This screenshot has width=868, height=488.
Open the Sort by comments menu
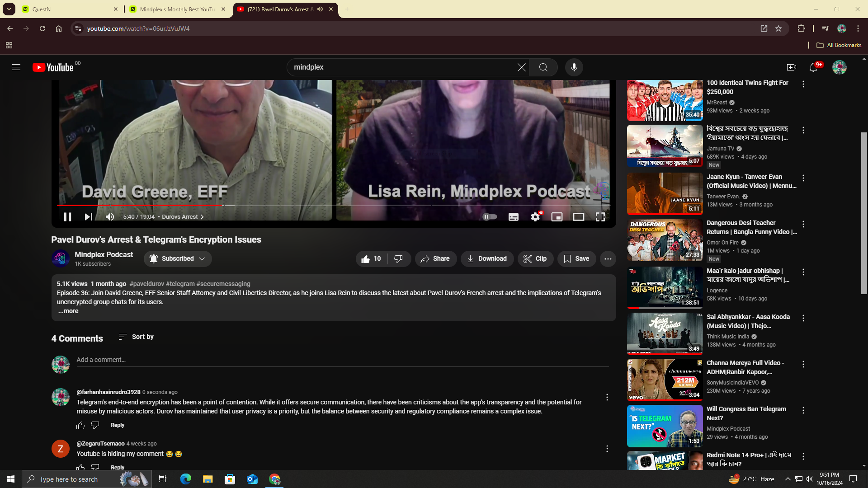[x=136, y=337]
